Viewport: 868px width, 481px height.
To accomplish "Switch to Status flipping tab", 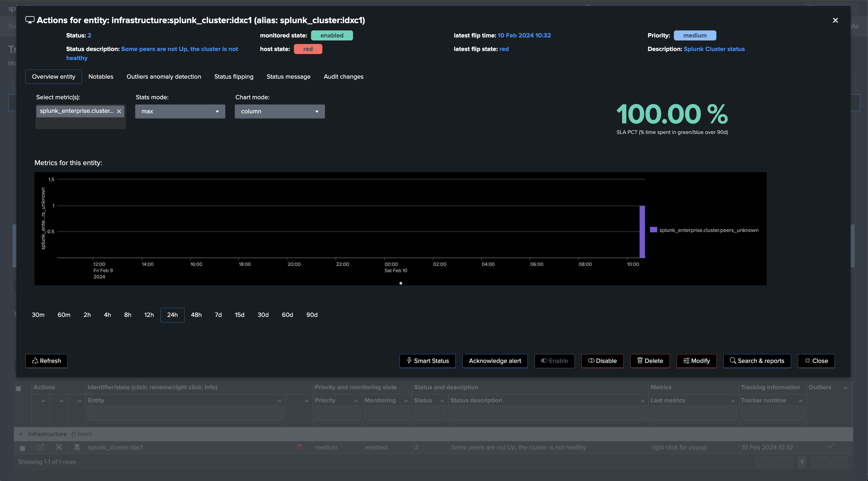I will pos(234,77).
